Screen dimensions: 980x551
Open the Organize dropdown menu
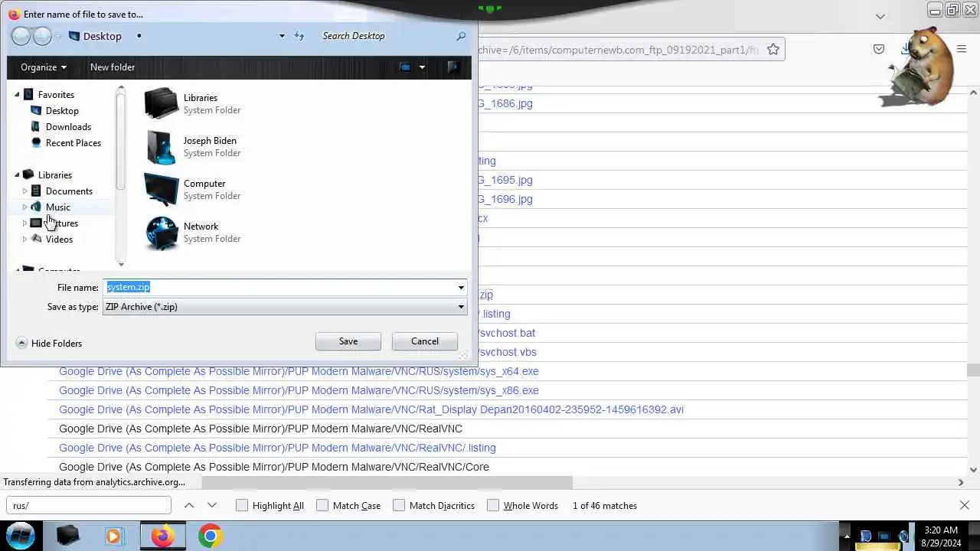pos(44,67)
